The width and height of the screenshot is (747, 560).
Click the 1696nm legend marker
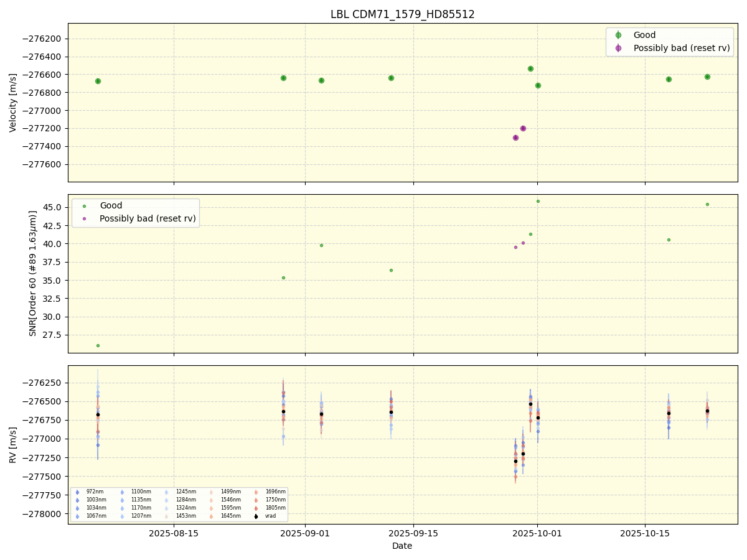pos(256,492)
